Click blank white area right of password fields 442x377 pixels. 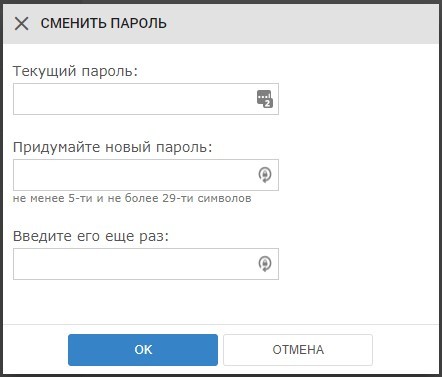coord(358,175)
